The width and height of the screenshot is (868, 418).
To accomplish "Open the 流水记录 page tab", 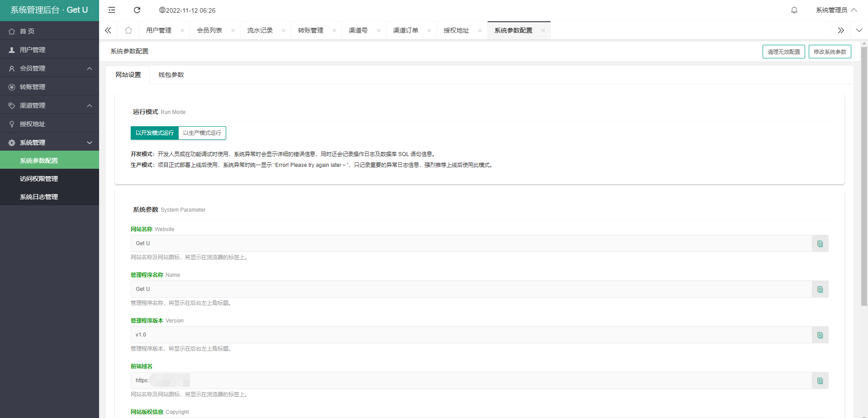I will (260, 30).
